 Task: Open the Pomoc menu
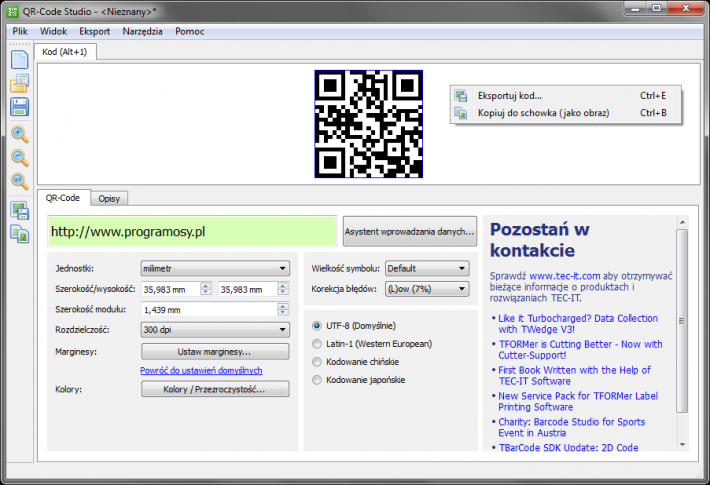click(x=190, y=31)
